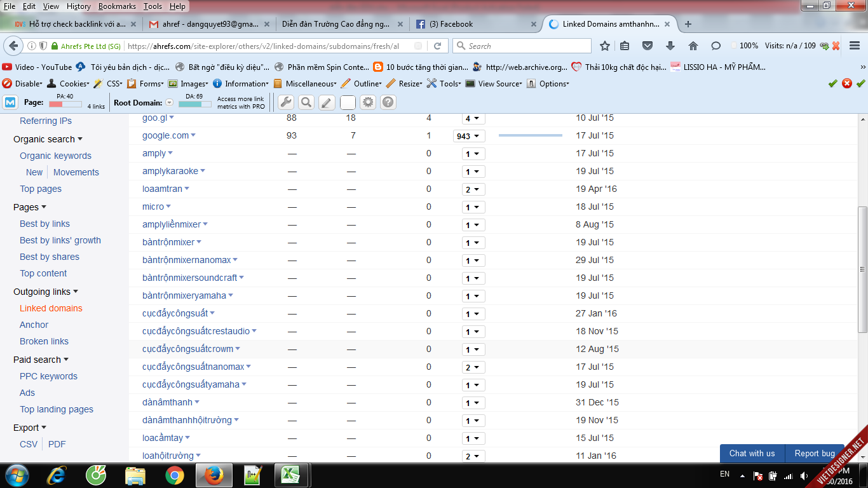Open the Cookies dropdown menu

click(x=68, y=83)
